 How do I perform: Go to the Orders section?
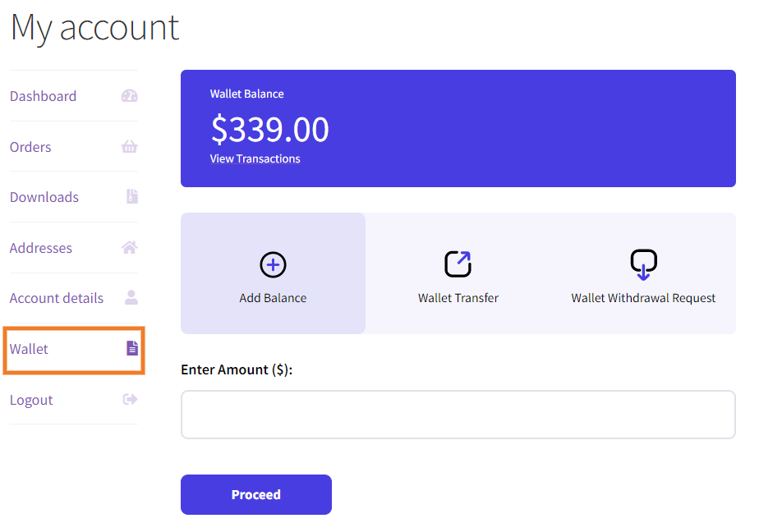pos(30,147)
